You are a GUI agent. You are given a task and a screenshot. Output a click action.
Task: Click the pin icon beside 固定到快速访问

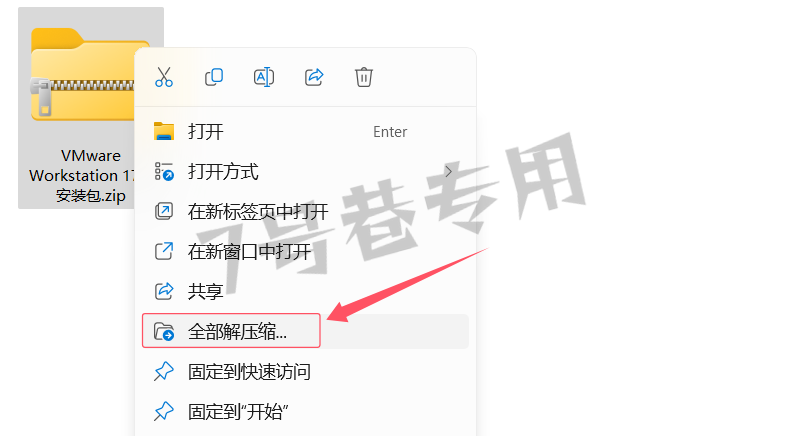coord(164,372)
